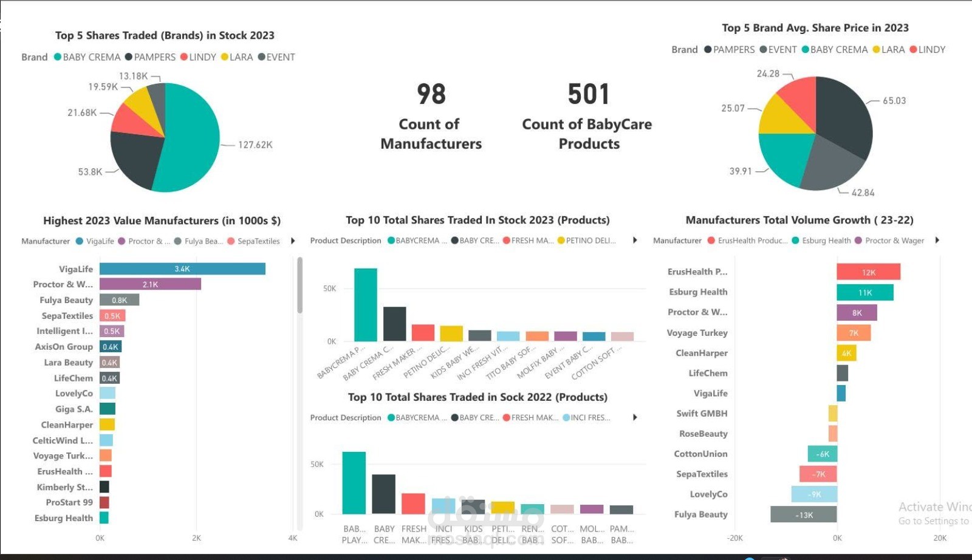Screen dimensions: 972x560
Task: Select EVENT legend in Shares Traded pie
Action: coord(276,57)
